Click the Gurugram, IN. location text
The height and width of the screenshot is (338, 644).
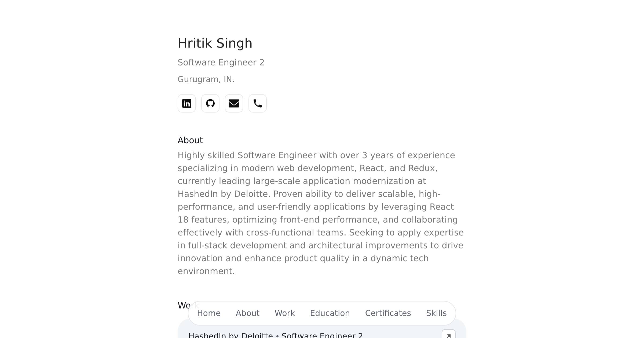pos(206,79)
